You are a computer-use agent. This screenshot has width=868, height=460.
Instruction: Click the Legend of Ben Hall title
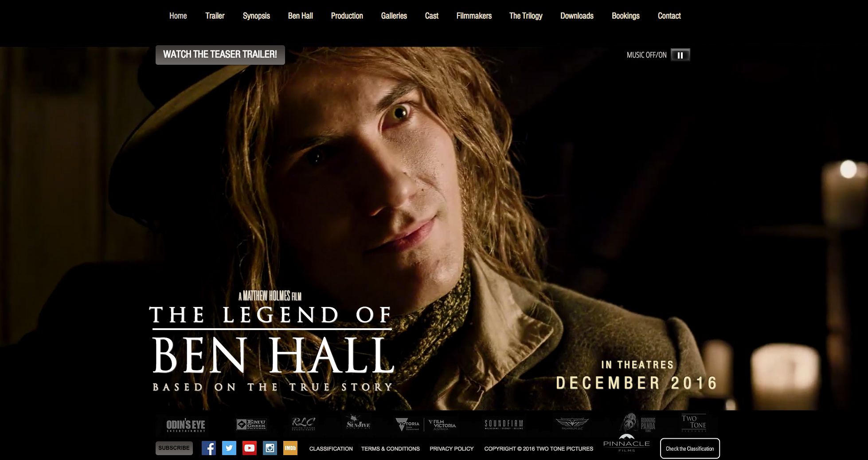coord(272,339)
